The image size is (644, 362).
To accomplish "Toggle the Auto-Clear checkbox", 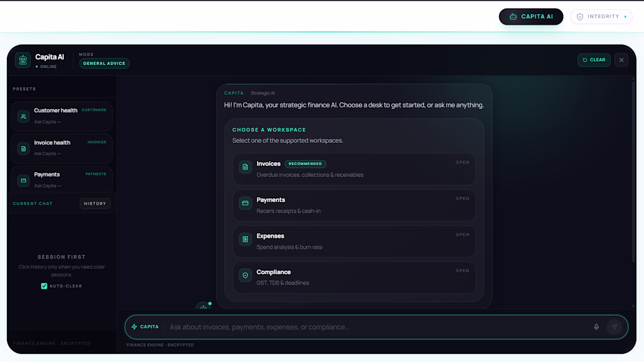I will (44, 286).
